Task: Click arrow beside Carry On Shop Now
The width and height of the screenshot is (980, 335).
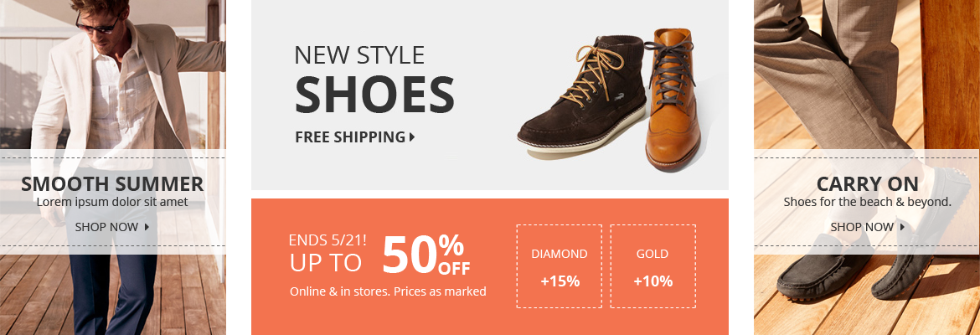Action: point(902,227)
